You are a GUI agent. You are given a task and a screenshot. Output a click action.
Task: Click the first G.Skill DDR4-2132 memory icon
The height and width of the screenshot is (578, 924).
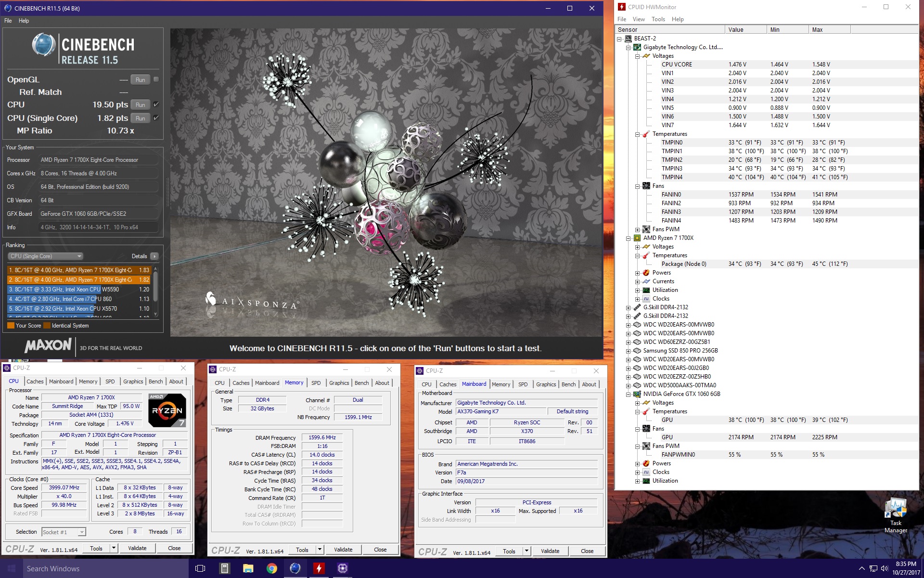(x=637, y=307)
